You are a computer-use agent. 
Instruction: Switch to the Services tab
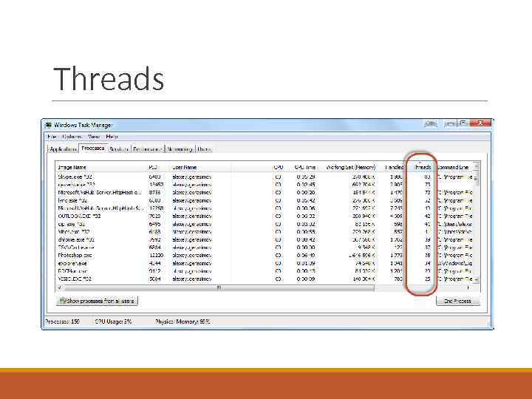119,149
